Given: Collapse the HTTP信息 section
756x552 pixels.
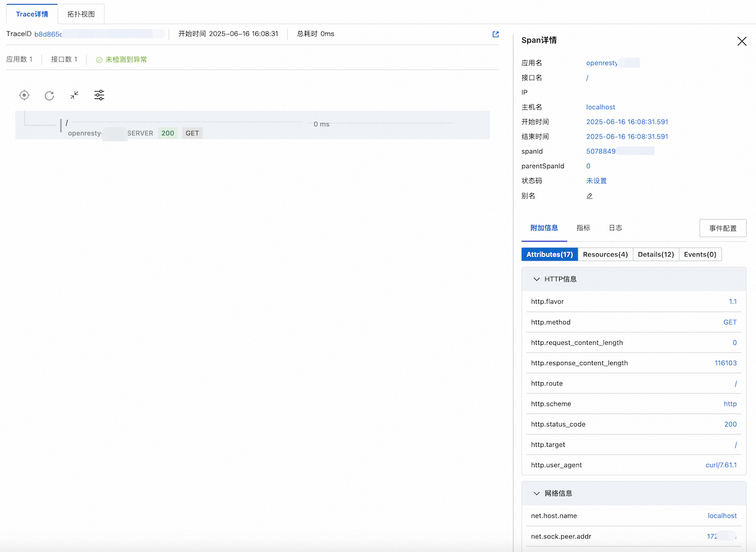Looking at the screenshot, I should coord(537,279).
